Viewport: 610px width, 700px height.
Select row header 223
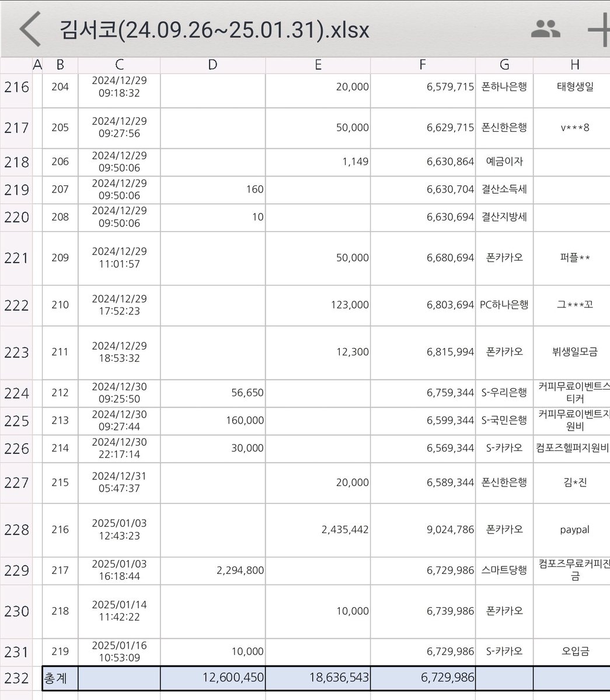(16, 352)
